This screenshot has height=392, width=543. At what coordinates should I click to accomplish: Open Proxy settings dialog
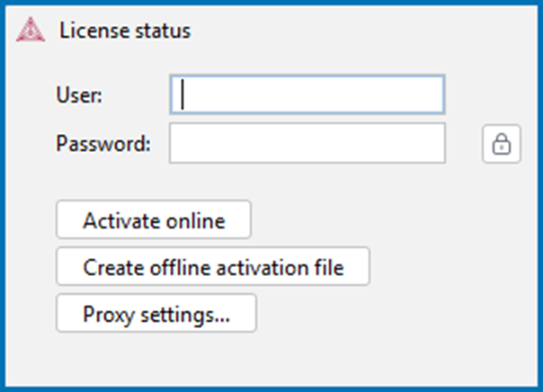click(156, 314)
